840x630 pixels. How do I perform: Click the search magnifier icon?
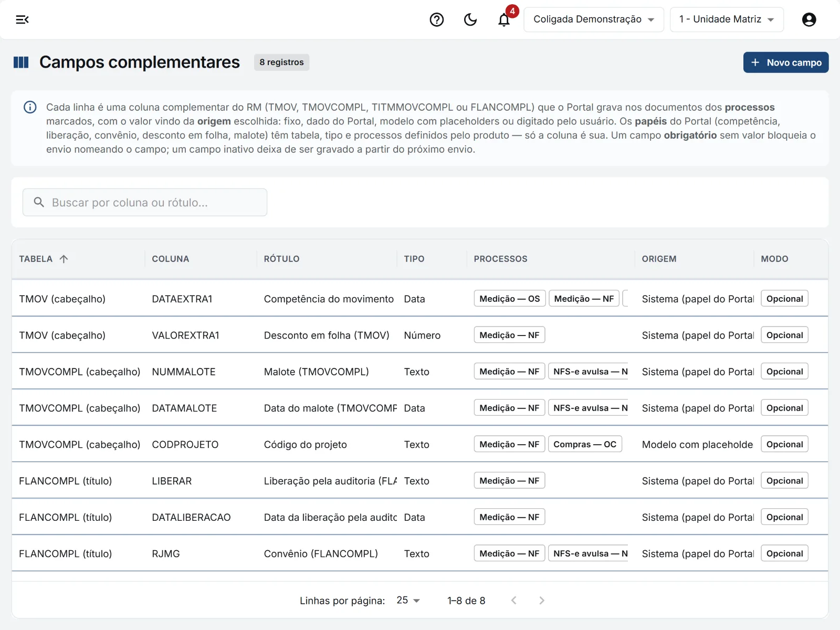tap(39, 202)
